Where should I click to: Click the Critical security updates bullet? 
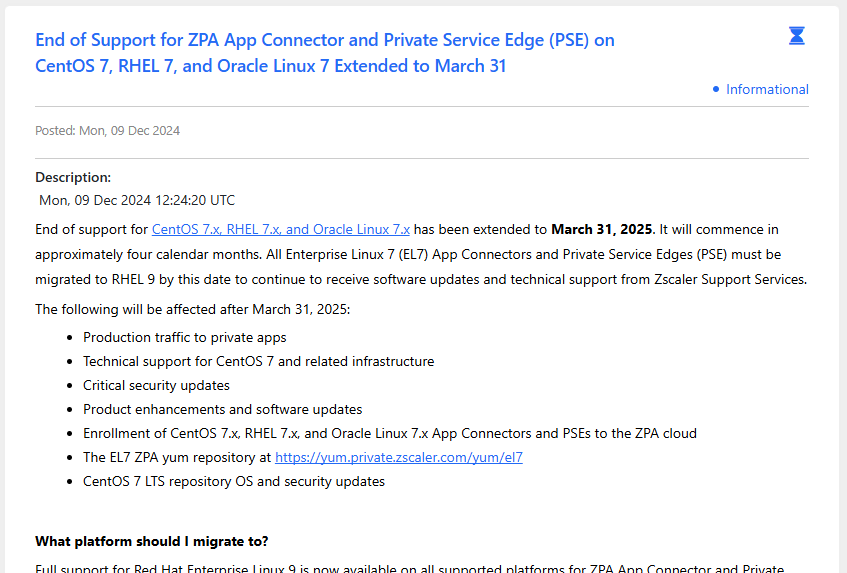[156, 385]
